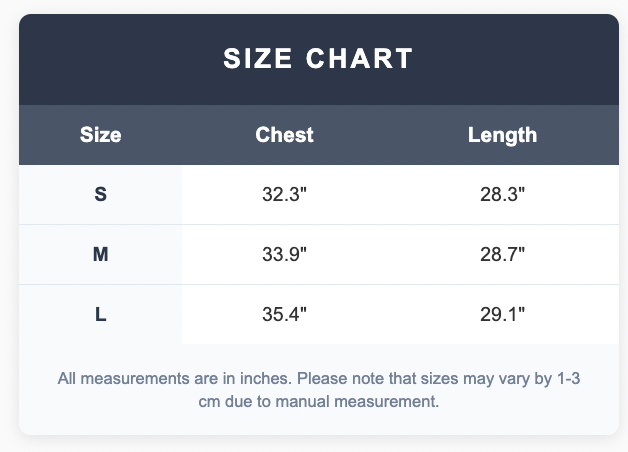Select the Length column header
628x452 pixels.
[502, 135]
